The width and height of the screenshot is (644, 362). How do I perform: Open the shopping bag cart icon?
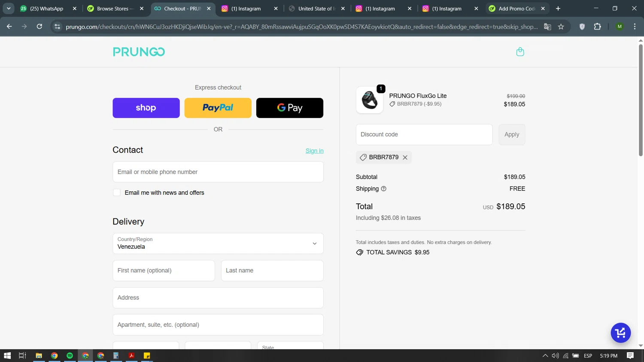[520, 52]
